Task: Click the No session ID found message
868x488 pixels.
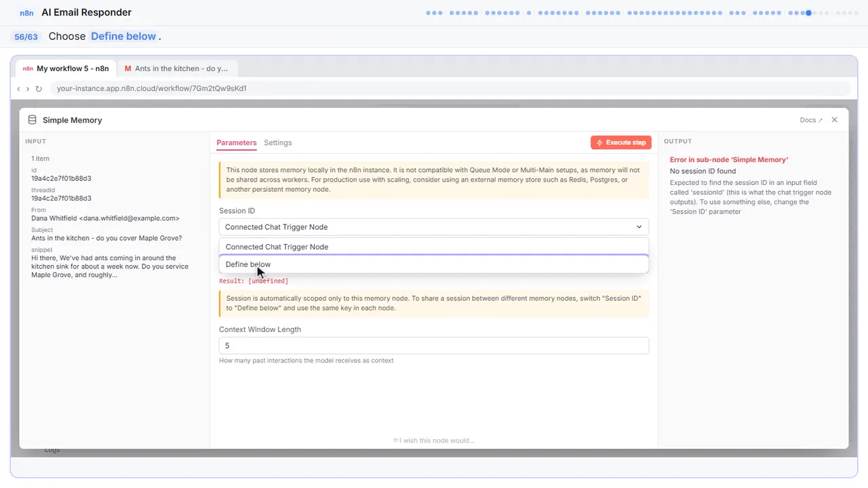Action: 703,171
